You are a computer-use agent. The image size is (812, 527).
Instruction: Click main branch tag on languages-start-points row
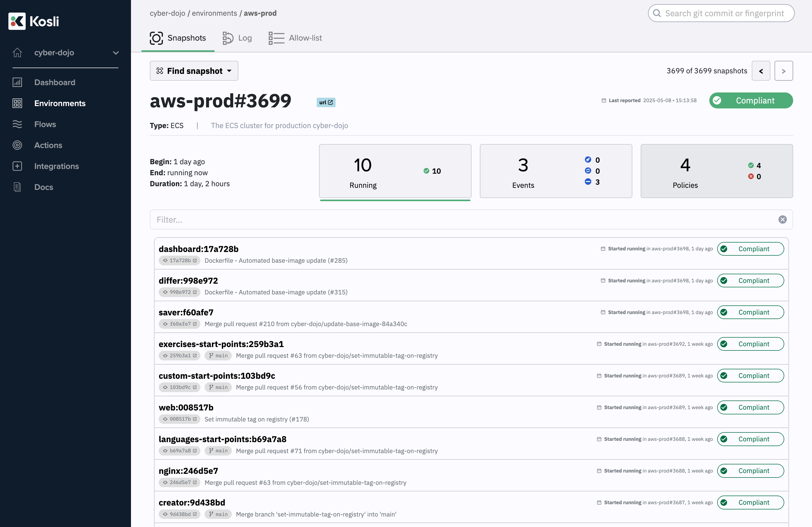(218, 451)
